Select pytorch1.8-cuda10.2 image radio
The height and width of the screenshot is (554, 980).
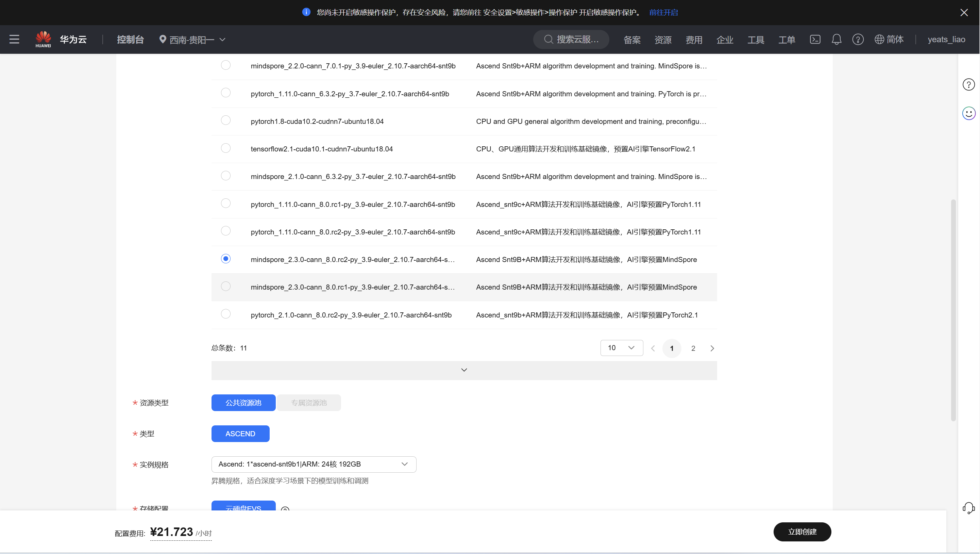click(225, 120)
